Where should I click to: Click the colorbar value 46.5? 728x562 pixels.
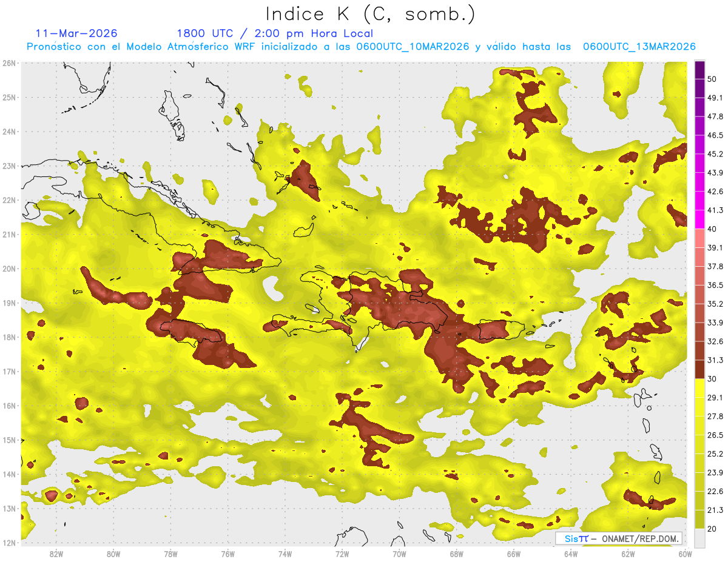click(715, 135)
